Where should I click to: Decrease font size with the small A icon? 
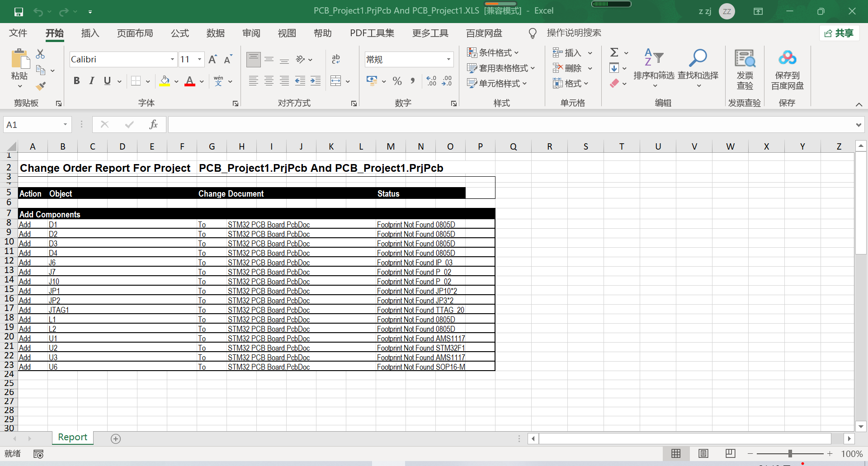coord(228,59)
